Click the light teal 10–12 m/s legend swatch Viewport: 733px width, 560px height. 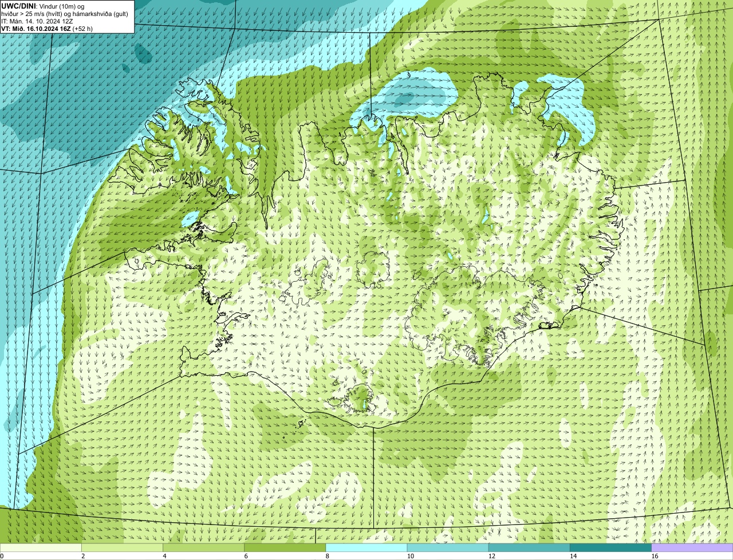tap(448, 547)
